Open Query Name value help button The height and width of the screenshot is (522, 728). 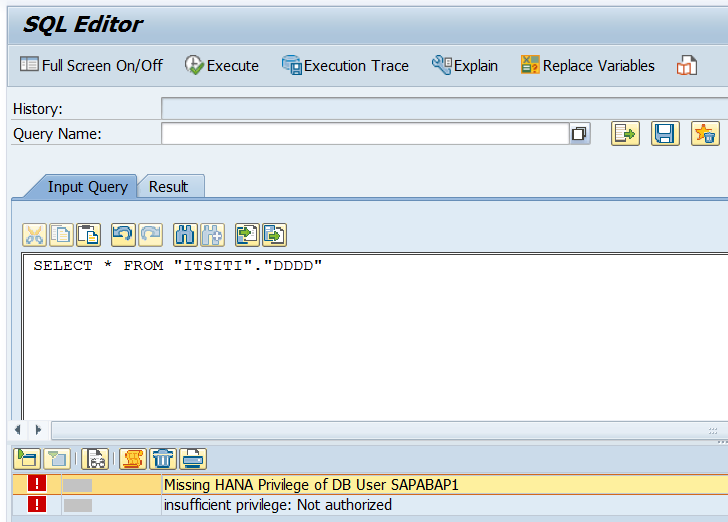point(579,134)
